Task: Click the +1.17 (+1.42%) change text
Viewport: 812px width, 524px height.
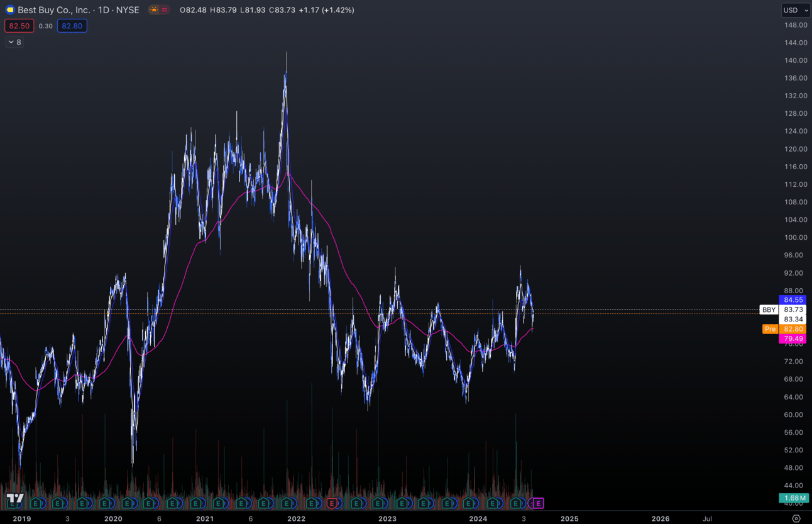Action: tap(326, 10)
